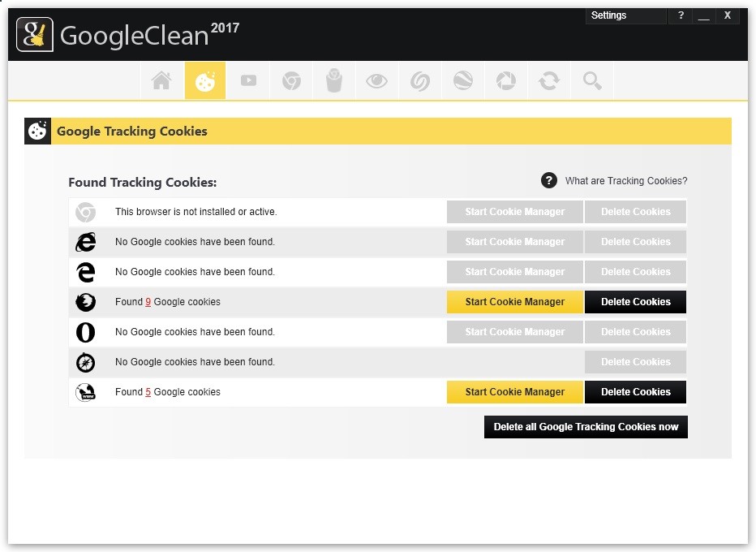Click the GoogleClean logo icon
Viewport: 756px width, 552px height.
coord(35,35)
